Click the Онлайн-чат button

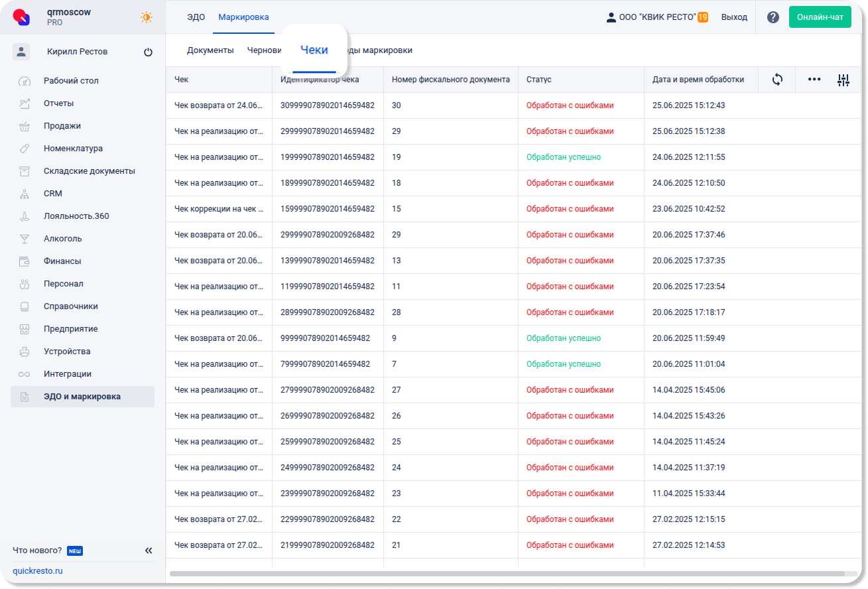[820, 17]
